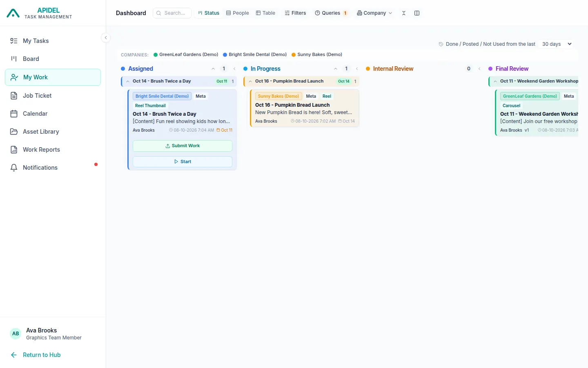
Task: Click the back arrow beside Return to Hub
Action: (14, 355)
